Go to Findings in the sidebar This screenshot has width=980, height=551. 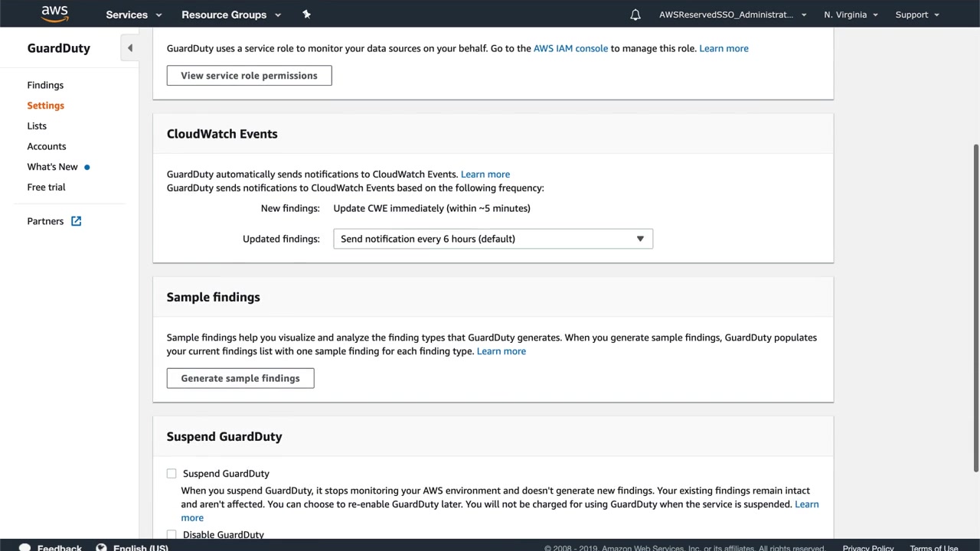click(x=45, y=85)
